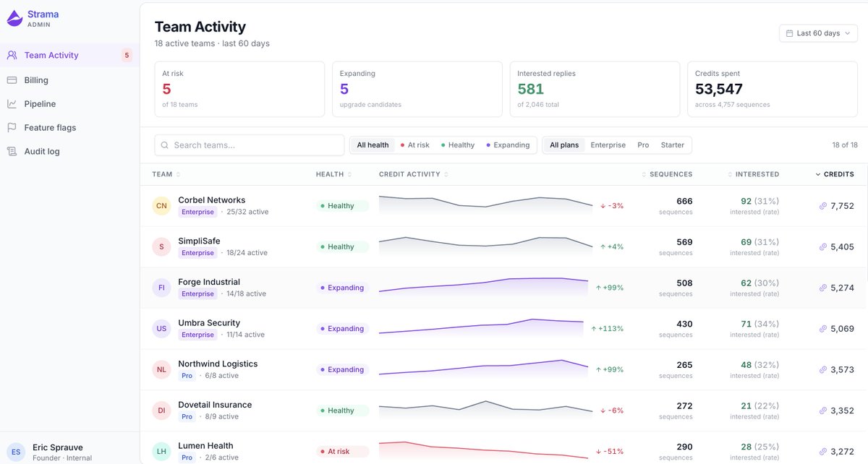The height and width of the screenshot is (464, 868).
Task: Open Pipeline in sidebar
Action: (69, 104)
